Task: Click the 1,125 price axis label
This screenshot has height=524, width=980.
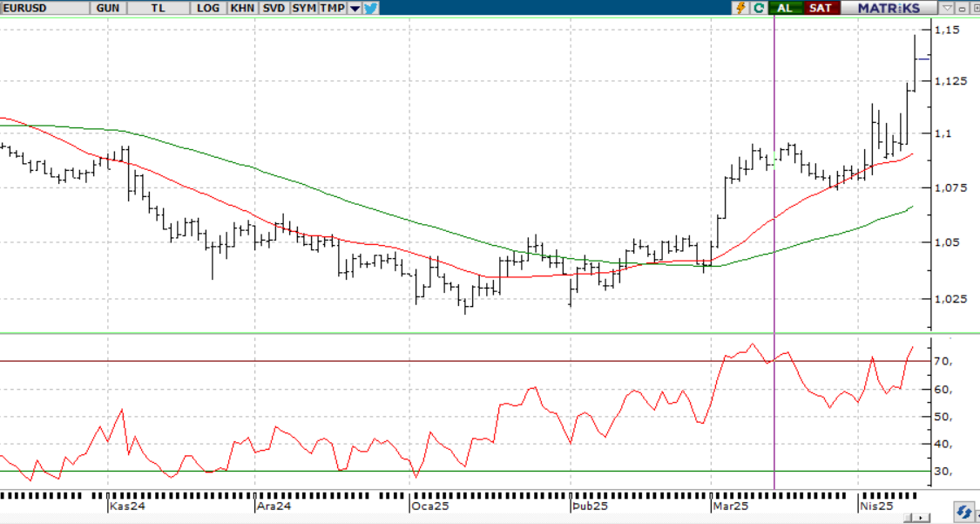Action: tap(951, 81)
